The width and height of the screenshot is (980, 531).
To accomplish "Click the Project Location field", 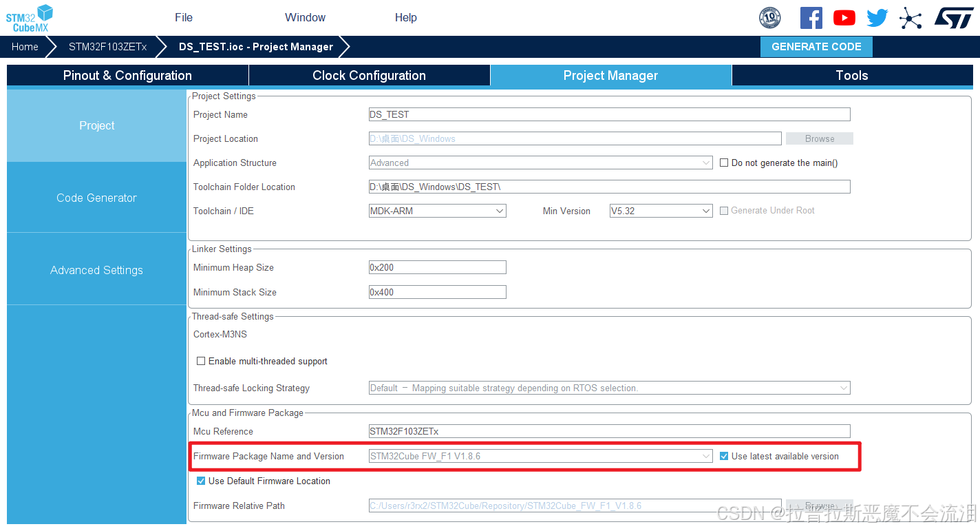I will coord(575,138).
